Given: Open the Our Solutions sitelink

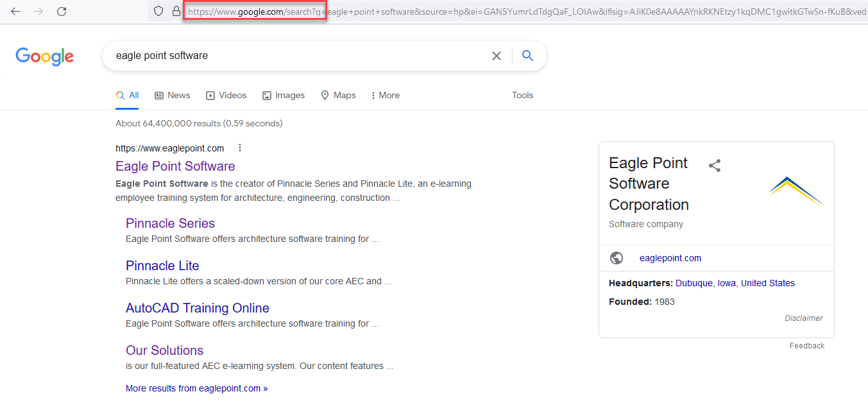Looking at the screenshot, I should 164,350.
